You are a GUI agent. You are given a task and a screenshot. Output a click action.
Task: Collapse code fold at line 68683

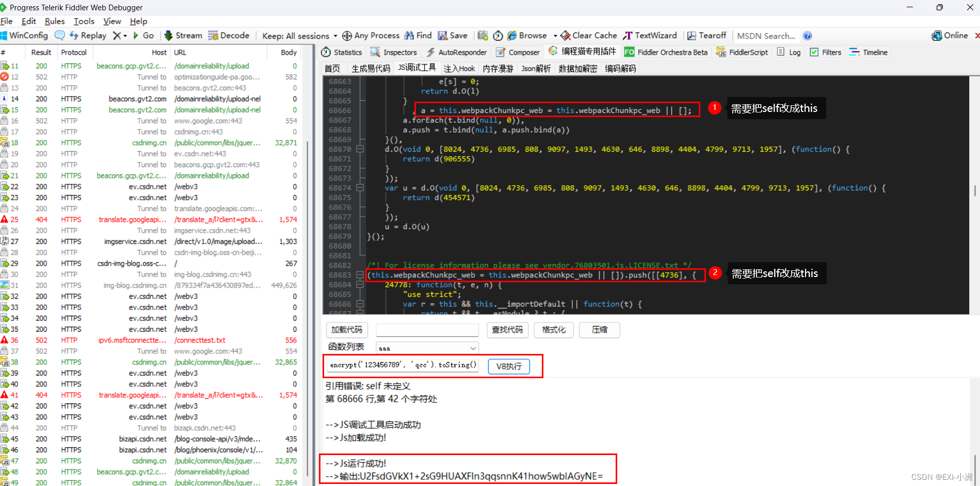coord(360,275)
